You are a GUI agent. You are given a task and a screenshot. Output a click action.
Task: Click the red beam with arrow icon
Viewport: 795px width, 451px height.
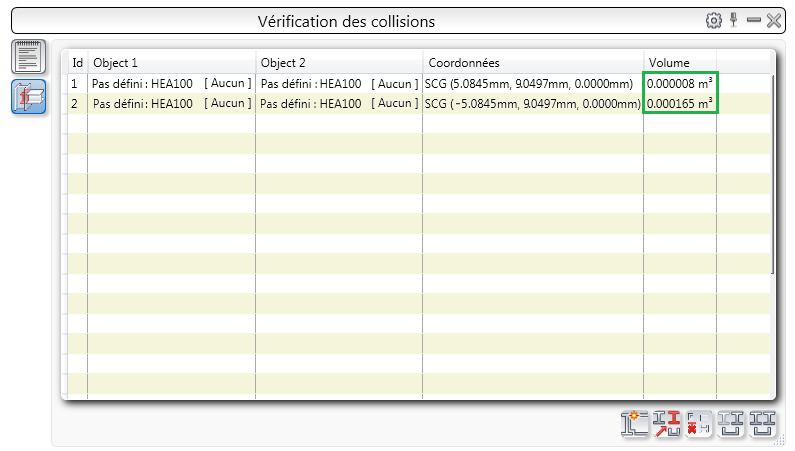point(666,424)
